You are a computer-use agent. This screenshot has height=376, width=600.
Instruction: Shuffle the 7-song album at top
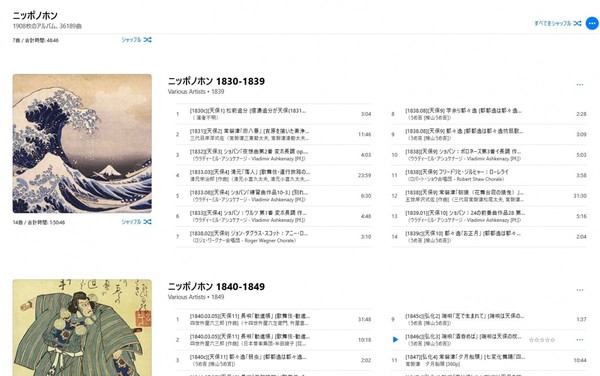(x=136, y=40)
